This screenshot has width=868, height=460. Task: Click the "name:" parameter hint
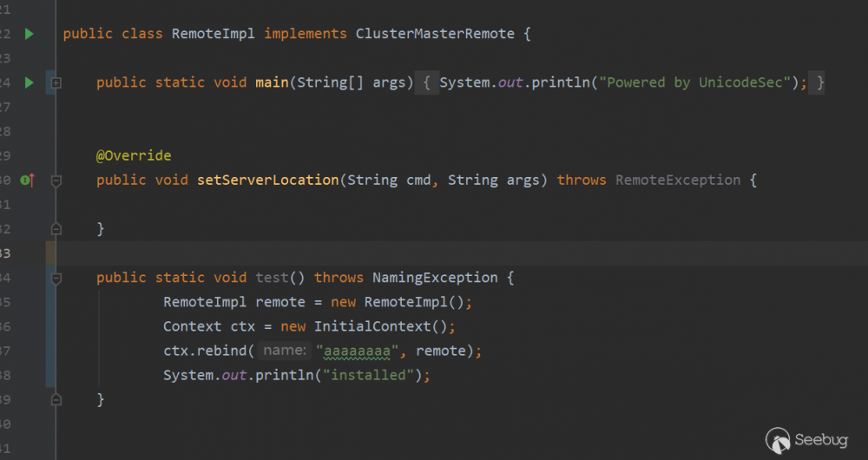click(x=285, y=351)
